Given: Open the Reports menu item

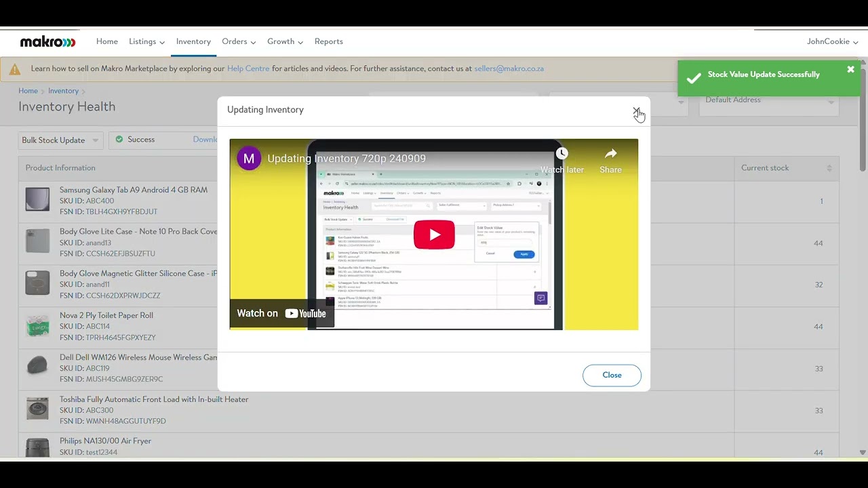Looking at the screenshot, I should tap(329, 41).
